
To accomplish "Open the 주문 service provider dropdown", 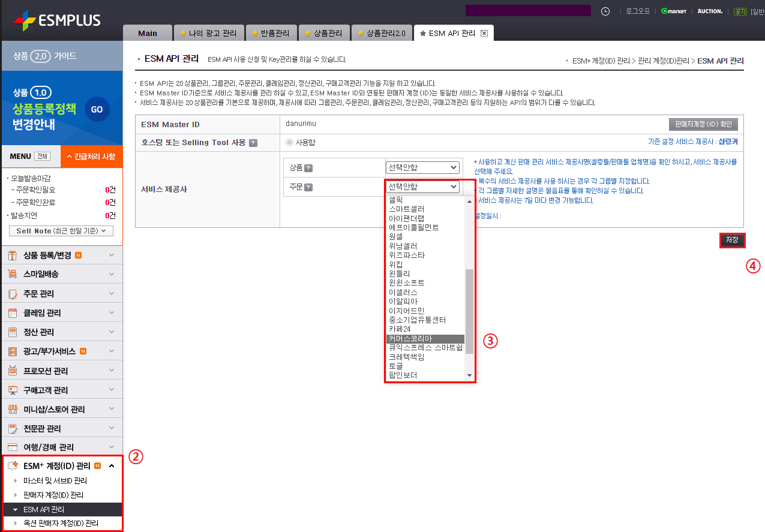I will tap(422, 187).
